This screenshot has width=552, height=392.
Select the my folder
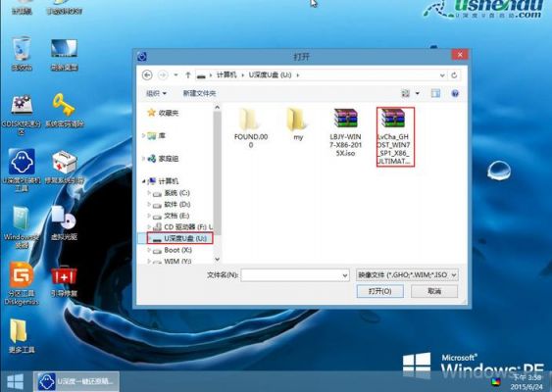(x=298, y=124)
